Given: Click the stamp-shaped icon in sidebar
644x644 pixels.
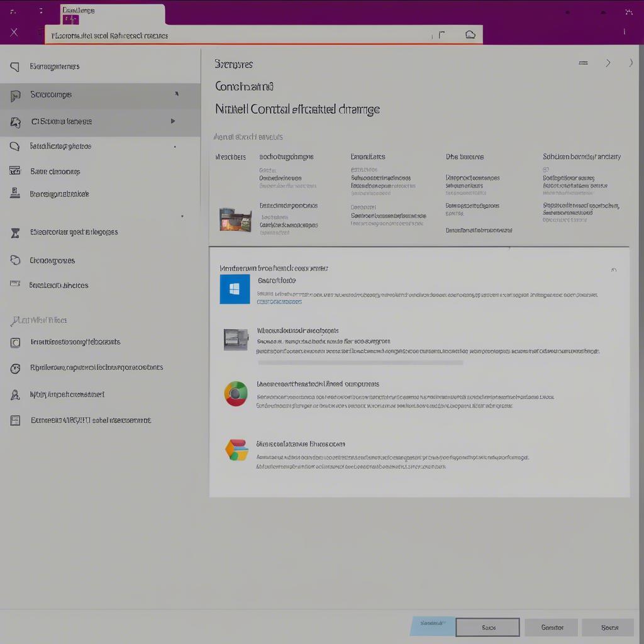Looking at the screenshot, I should (x=15, y=192).
